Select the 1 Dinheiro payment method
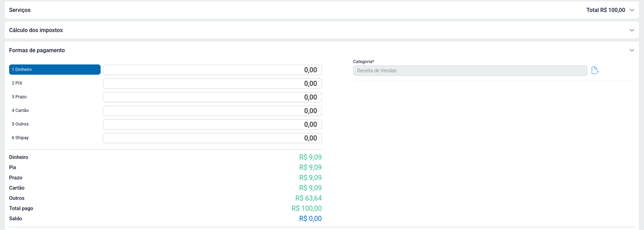644x230 pixels. pos(54,70)
